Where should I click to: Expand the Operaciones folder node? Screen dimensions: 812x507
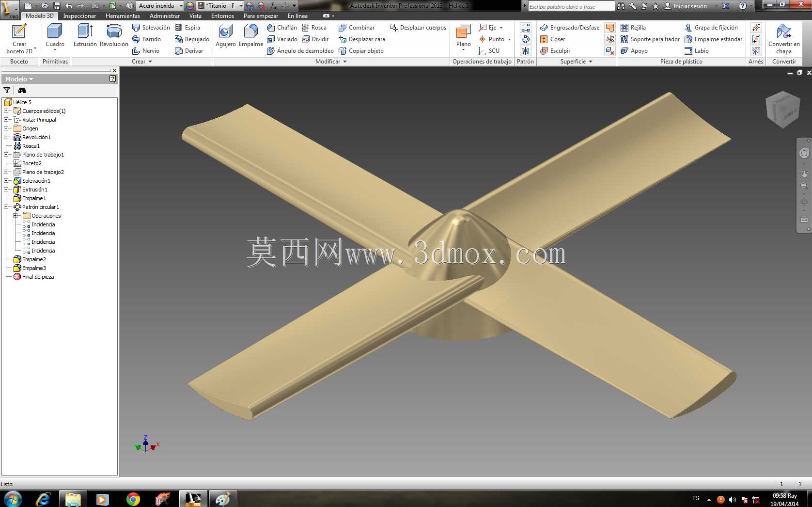coord(16,216)
